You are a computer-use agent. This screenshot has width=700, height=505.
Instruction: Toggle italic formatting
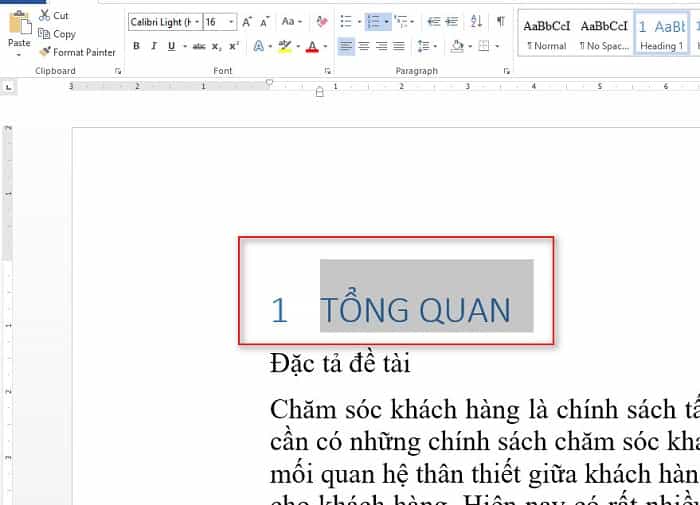tap(154, 46)
